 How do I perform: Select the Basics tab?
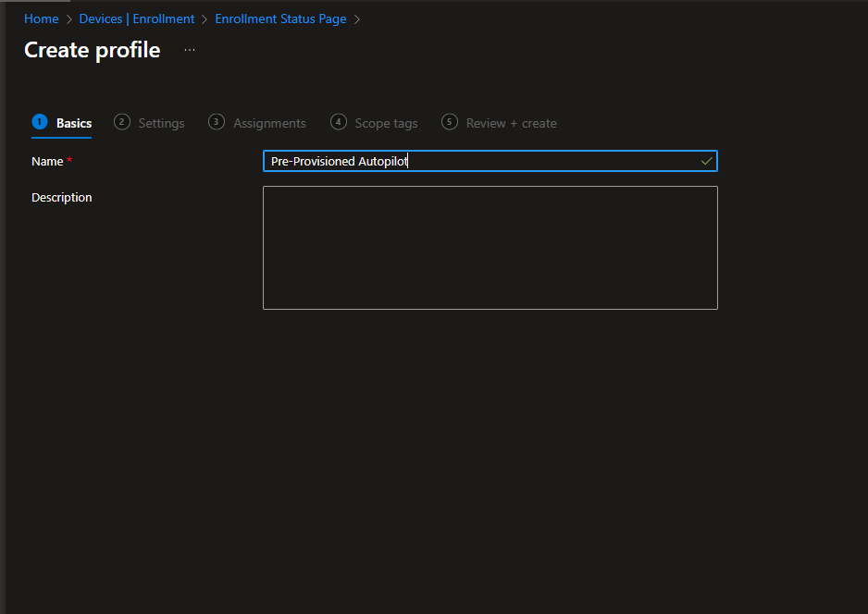click(74, 123)
